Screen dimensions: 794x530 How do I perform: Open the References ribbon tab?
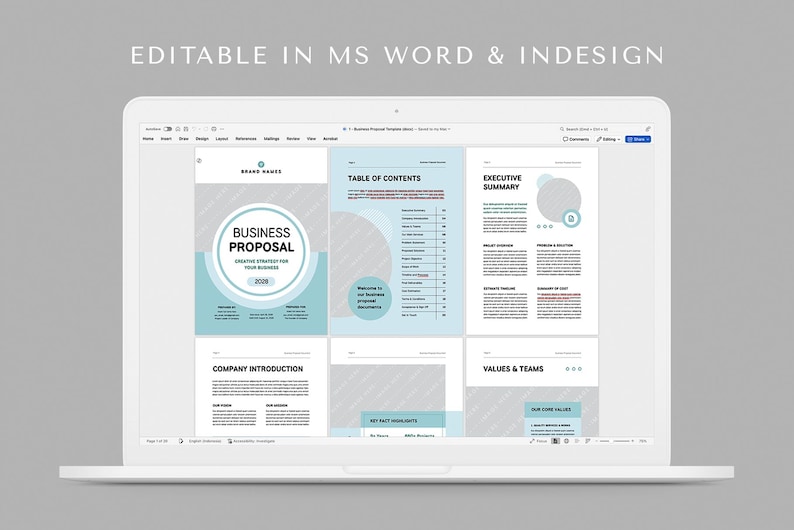coord(246,139)
